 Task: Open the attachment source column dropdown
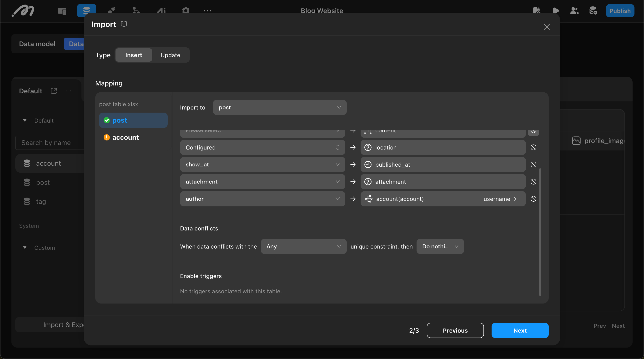[x=262, y=182]
